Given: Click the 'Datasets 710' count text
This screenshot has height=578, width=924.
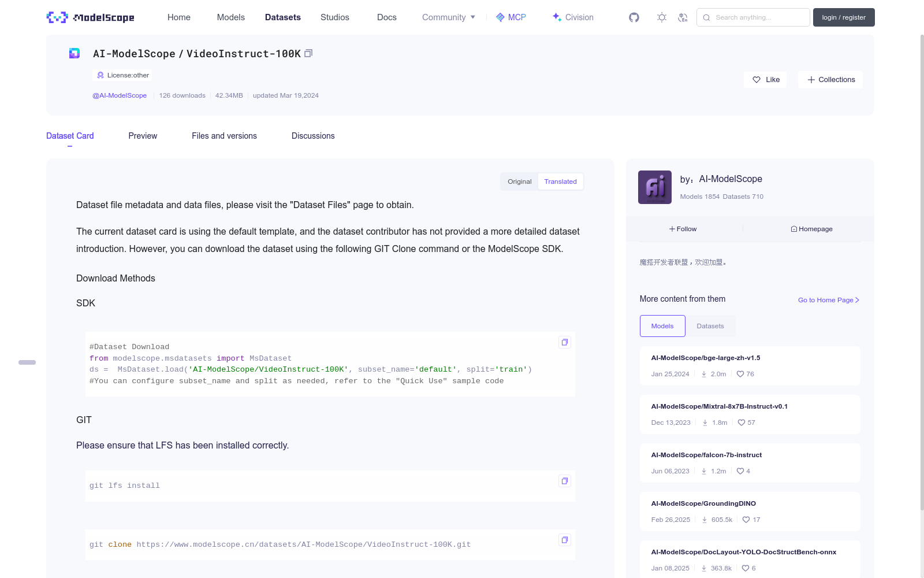Looking at the screenshot, I should (743, 197).
